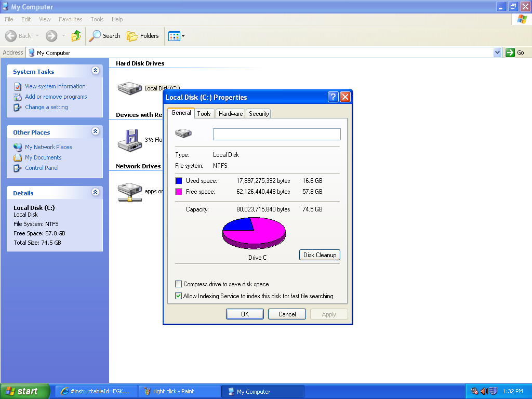
Task: Click the Views icon in the toolbar
Action: [x=174, y=36]
